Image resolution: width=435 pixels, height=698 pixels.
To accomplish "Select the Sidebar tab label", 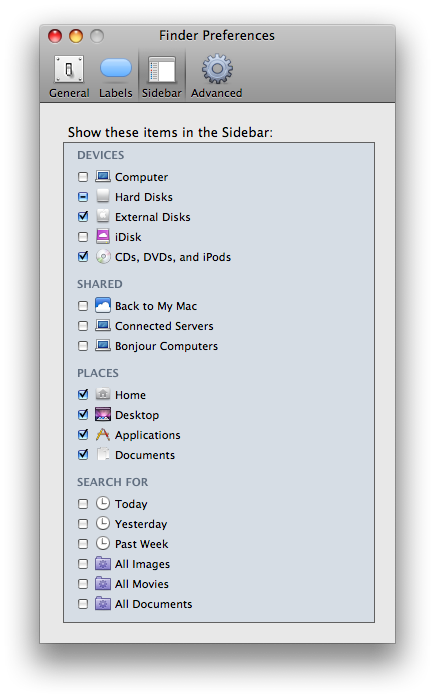I will (162, 93).
